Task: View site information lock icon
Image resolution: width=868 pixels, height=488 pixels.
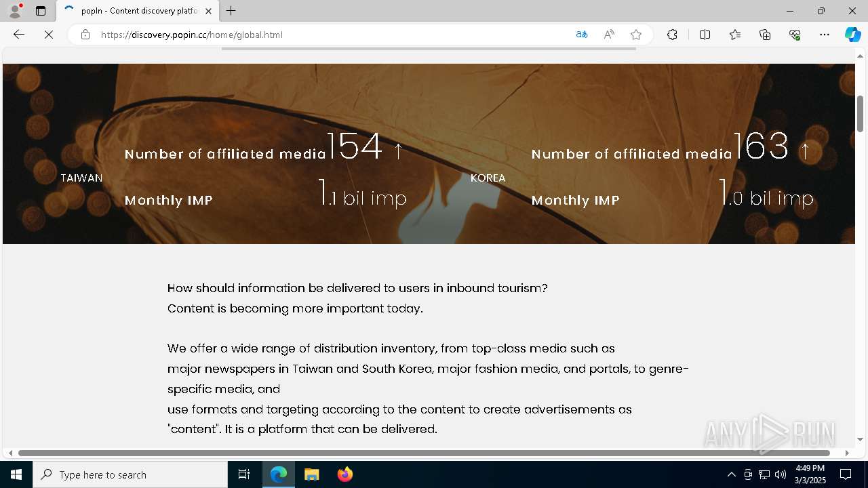Action: [x=85, y=35]
